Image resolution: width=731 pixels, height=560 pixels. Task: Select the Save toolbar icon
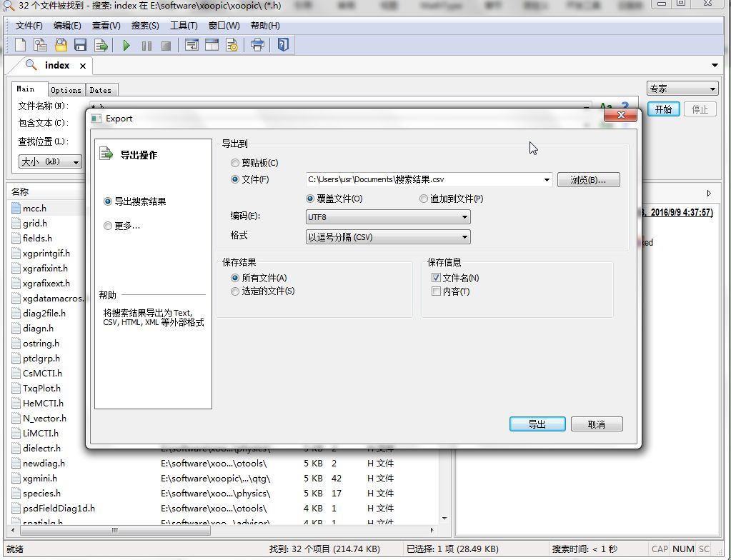[79, 44]
